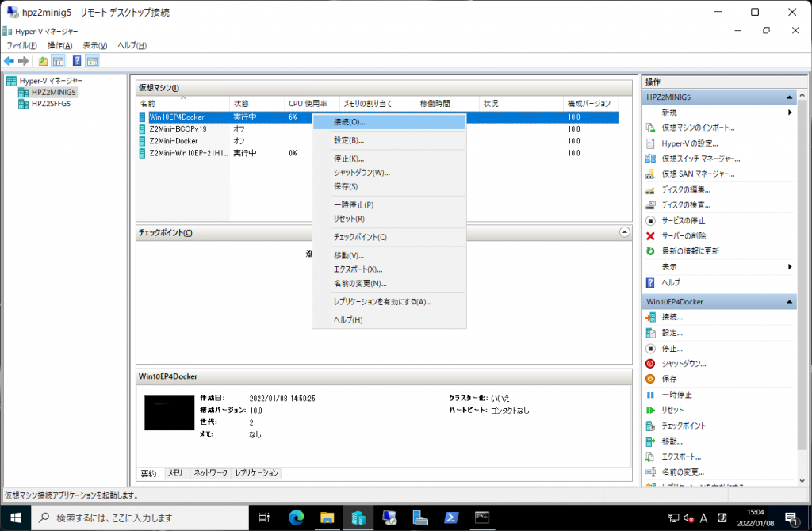Open 仮想スイッチ マネージャー action
This screenshot has height=531, width=812.
701,159
